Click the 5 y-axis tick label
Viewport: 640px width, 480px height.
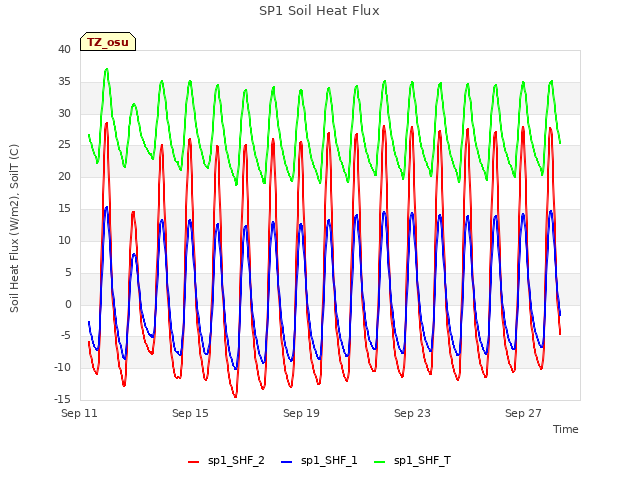coord(68,272)
